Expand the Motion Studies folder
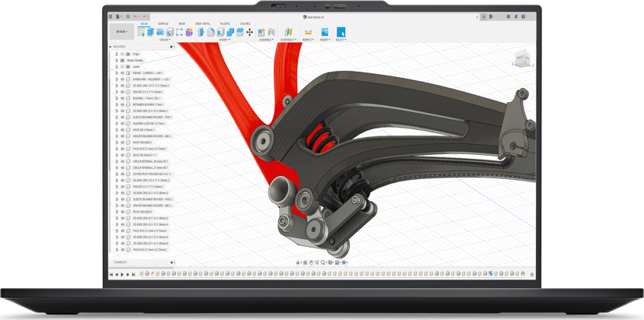 click(x=117, y=60)
